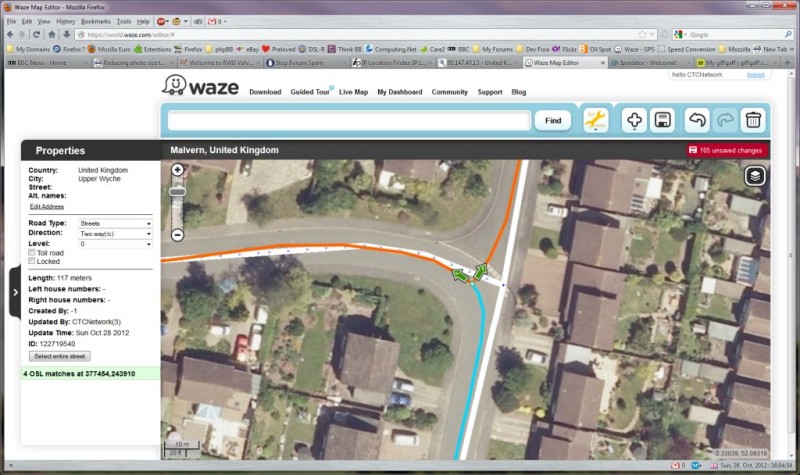This screenshot has width=800, height=475.
Task: Open the View menu
Action: (x=44, y=21)
